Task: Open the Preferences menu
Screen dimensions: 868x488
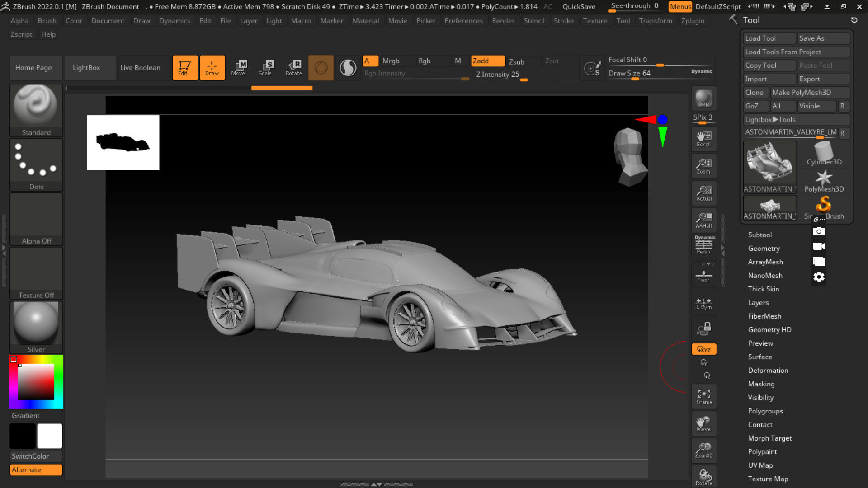Action: click(x=463, y=21)
